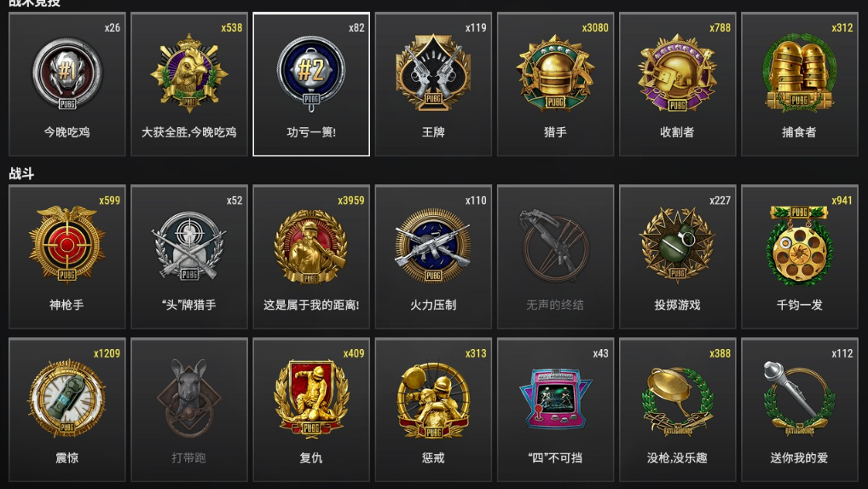Select the 千钧一发 revolver cylinder medal
Screen dimensions: 868x489
pyautogui.click(x=799, y=257)
